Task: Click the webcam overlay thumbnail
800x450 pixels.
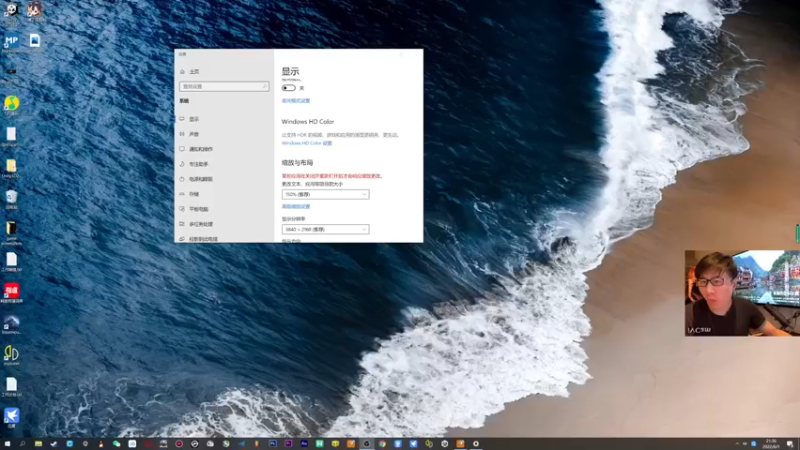Action: [x=742, y=293]
